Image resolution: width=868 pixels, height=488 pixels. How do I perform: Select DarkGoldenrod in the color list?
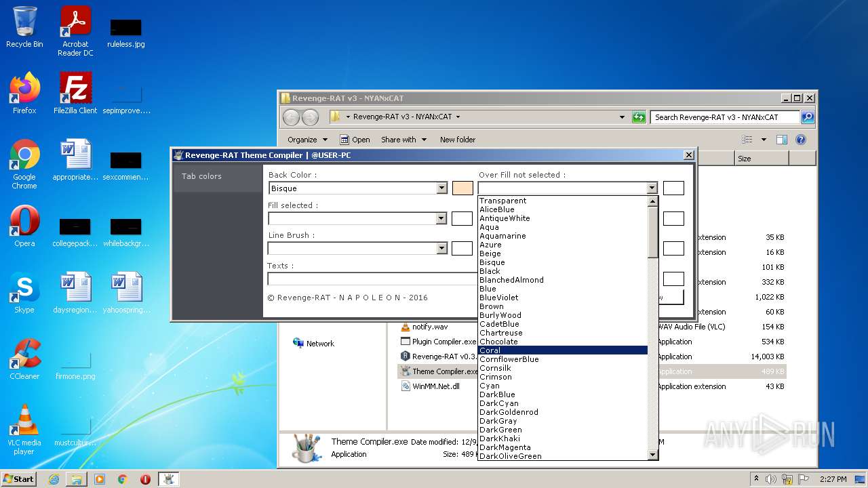[563, 412]
